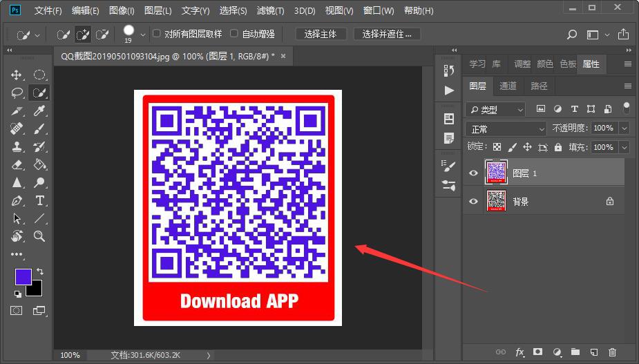This screenshot has height=364, width=639.
Task: Open the 滤镜(T) menu
Action: tap(270, 10)
